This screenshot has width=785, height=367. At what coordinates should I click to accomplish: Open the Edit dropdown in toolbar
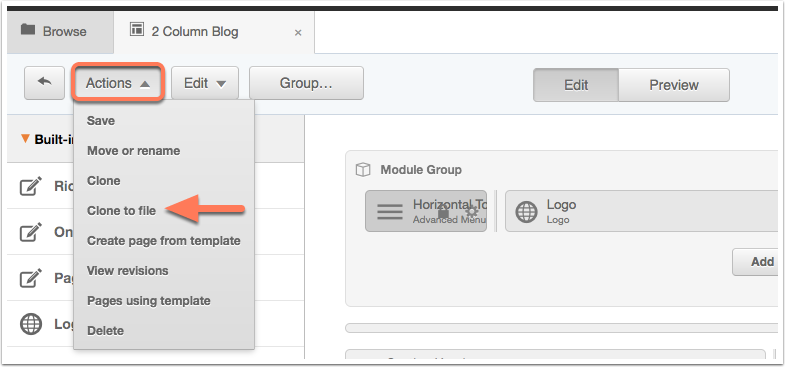click(205, 83)
